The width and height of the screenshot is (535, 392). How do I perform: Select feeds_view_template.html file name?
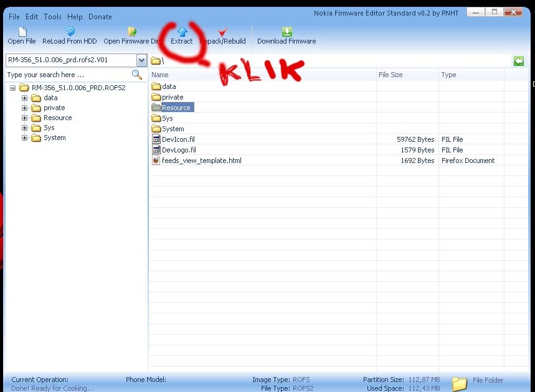tap(201, 160)
